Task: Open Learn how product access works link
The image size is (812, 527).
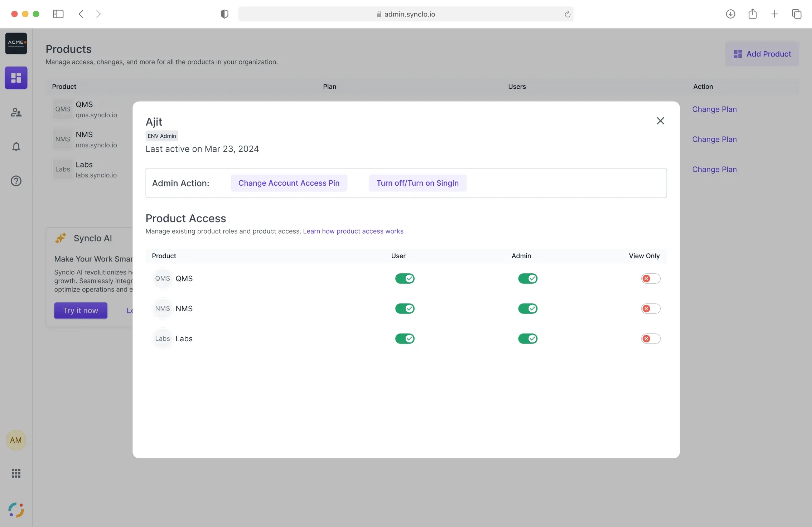Action: 353,231
